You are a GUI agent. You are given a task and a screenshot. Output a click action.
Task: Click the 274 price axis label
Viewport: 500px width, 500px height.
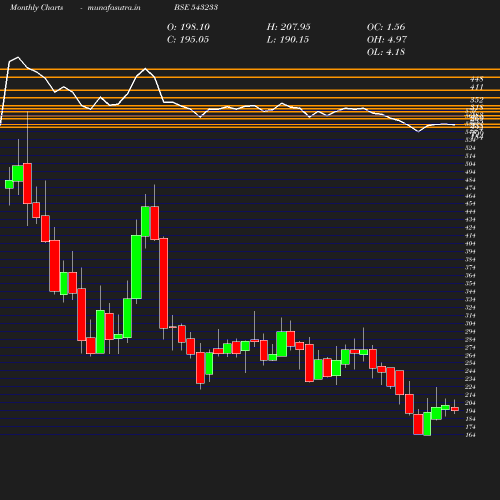click(x=470, y=348)
